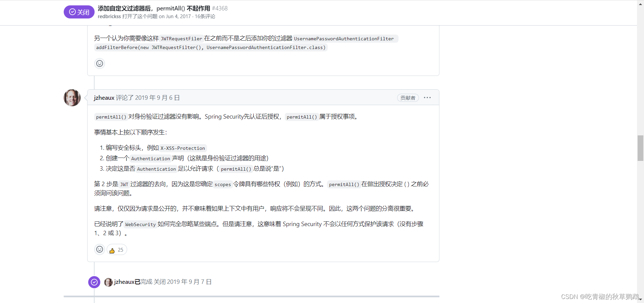Click the closed-issue icon next to the close event
The image size is (644, 303).
[94, 282]
